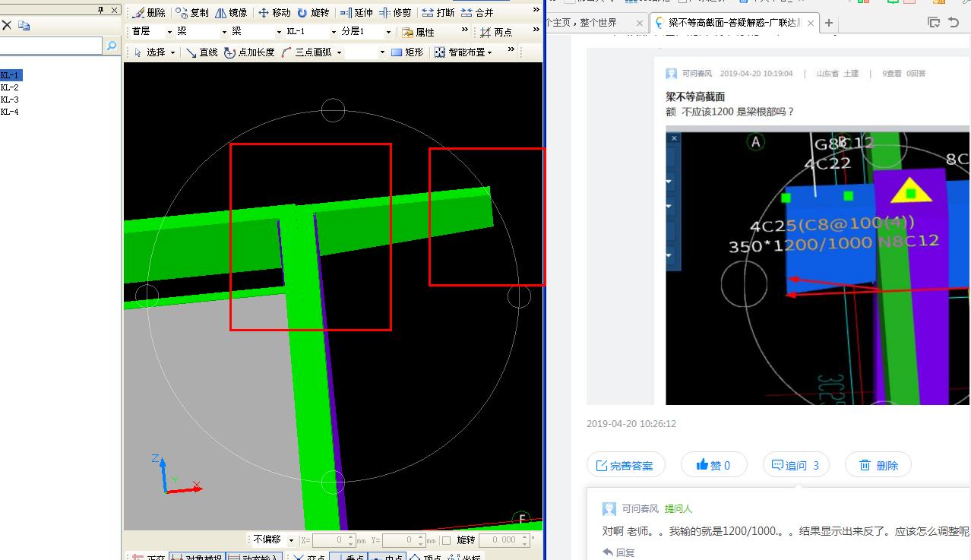This screenshot has height=560, width=971.
Task: Choose the 移动 (move) tool
Action: [x=274, y=13]
